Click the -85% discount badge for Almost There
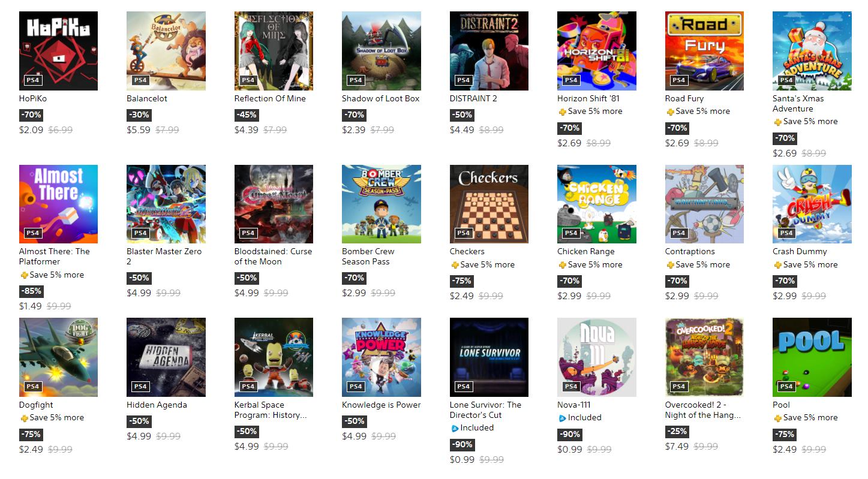The width and height of the screenshot is (868, 479). point(31,291)
